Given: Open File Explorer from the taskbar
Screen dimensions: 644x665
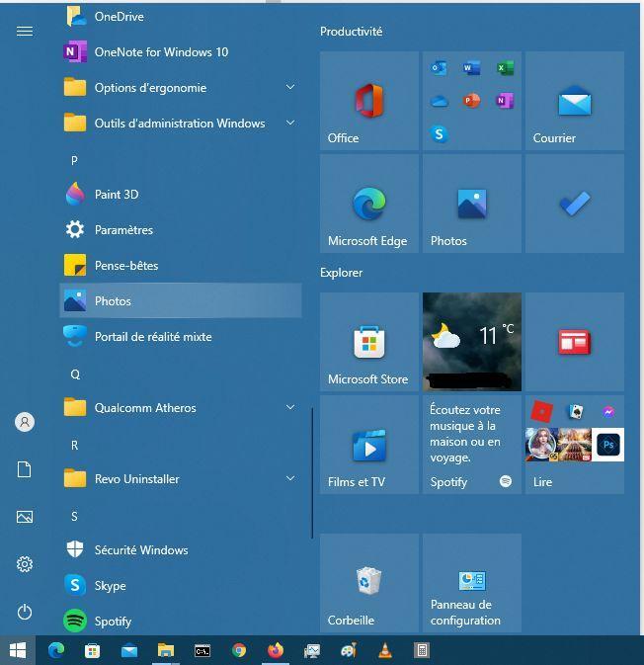Looking at the screenshot, I should [x=166, y=650].
